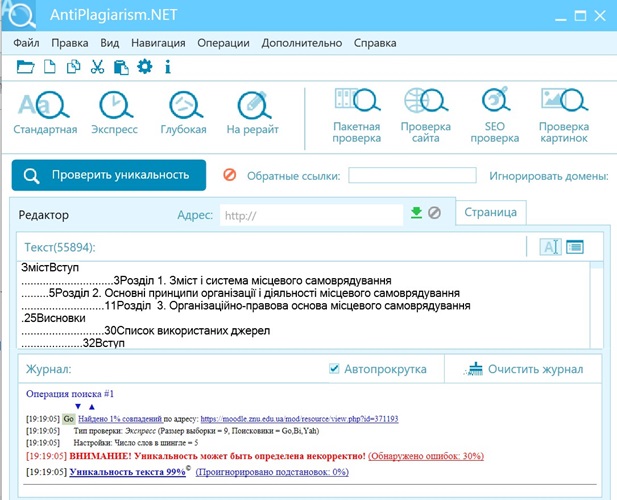
Task: Open Проверка сайта tool
Action: (426, 116)
